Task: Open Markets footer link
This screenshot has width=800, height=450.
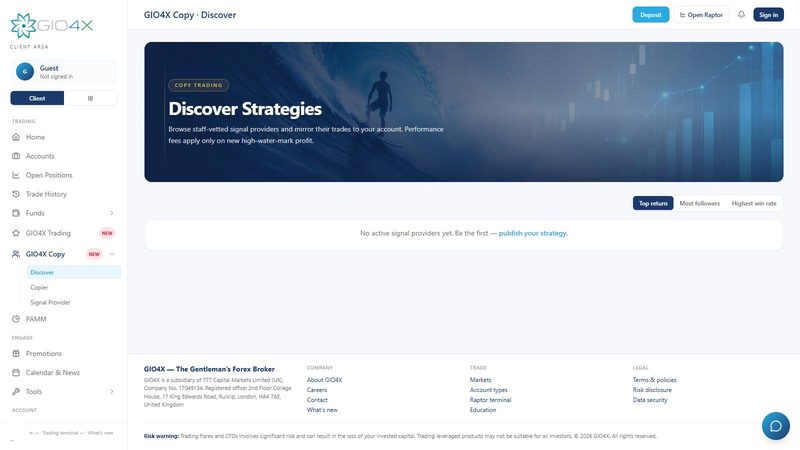Action: (x=481, y=380)
